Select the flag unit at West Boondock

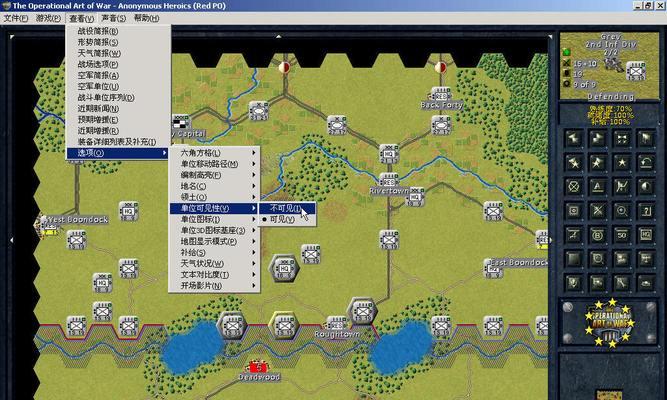tap(48, 226)
